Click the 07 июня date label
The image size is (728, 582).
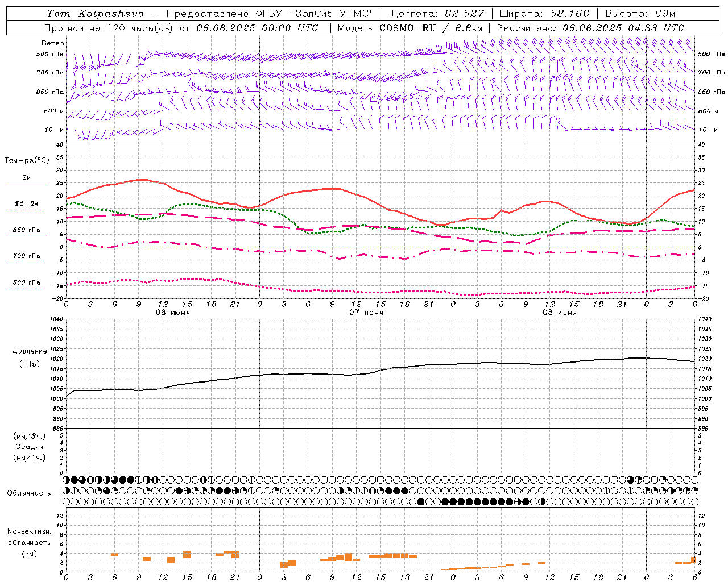pyautogui.click(x=366, y=313)
